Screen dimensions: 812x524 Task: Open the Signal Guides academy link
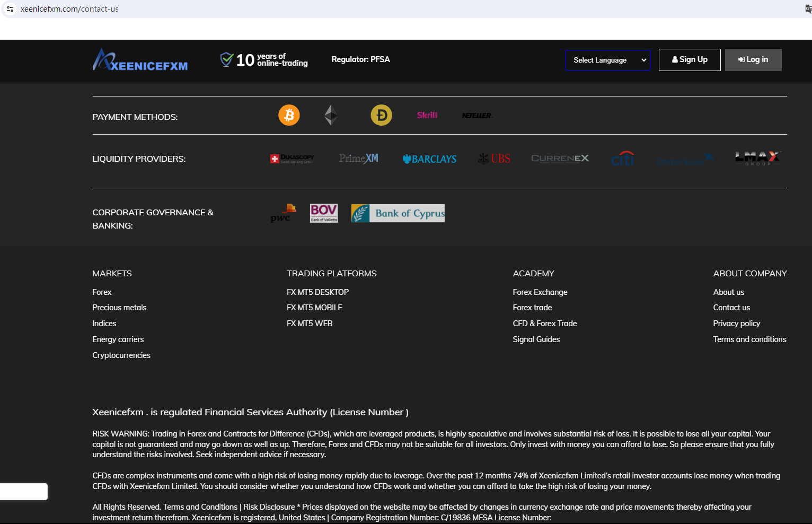pos(536,339)
